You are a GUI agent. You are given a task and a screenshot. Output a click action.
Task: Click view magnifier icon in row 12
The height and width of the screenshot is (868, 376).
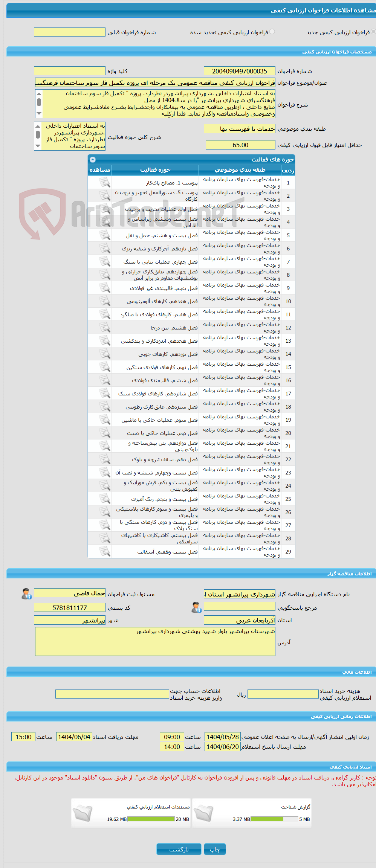pos(104,328)
